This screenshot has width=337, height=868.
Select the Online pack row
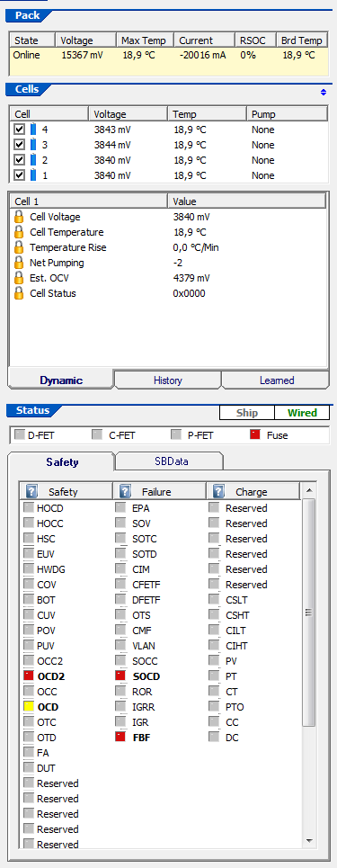pos(169,55)
